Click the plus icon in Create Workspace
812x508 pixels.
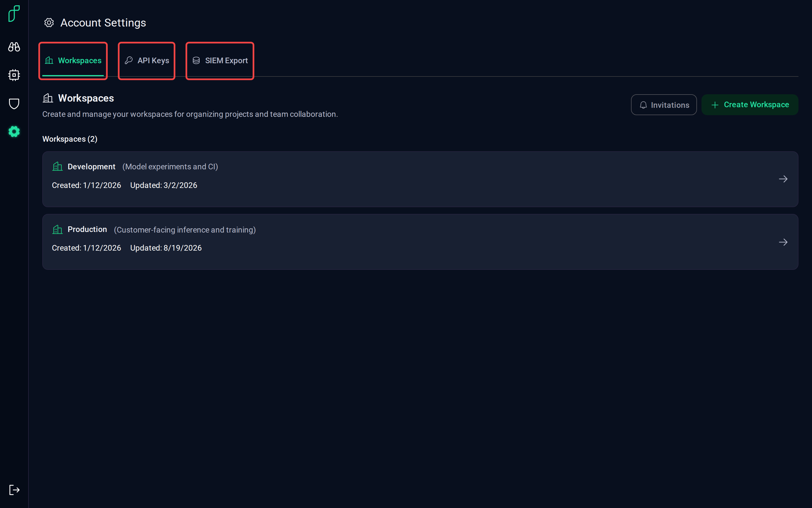715,105
